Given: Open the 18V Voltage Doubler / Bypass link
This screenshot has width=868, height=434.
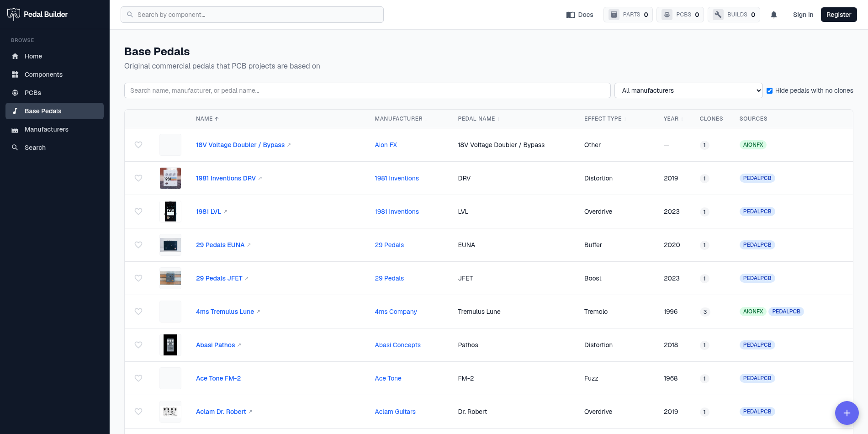Looking at the screenshot, I should point(240,145).
